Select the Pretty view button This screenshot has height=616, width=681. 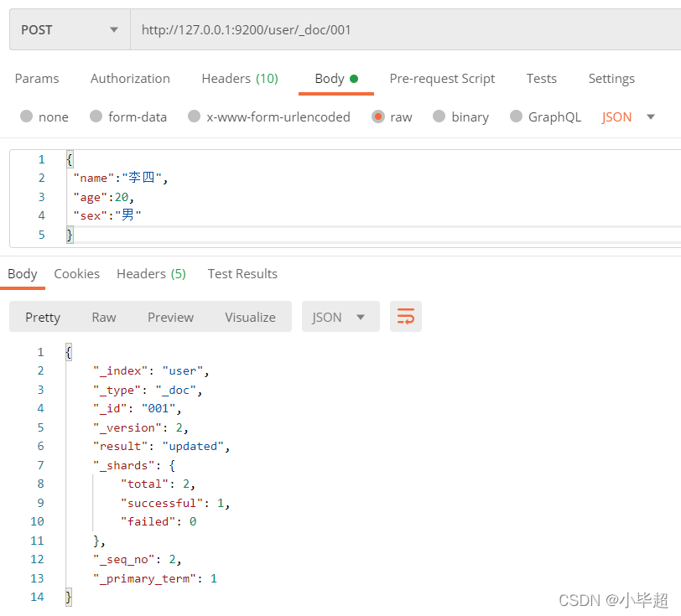tap(43, 317)
